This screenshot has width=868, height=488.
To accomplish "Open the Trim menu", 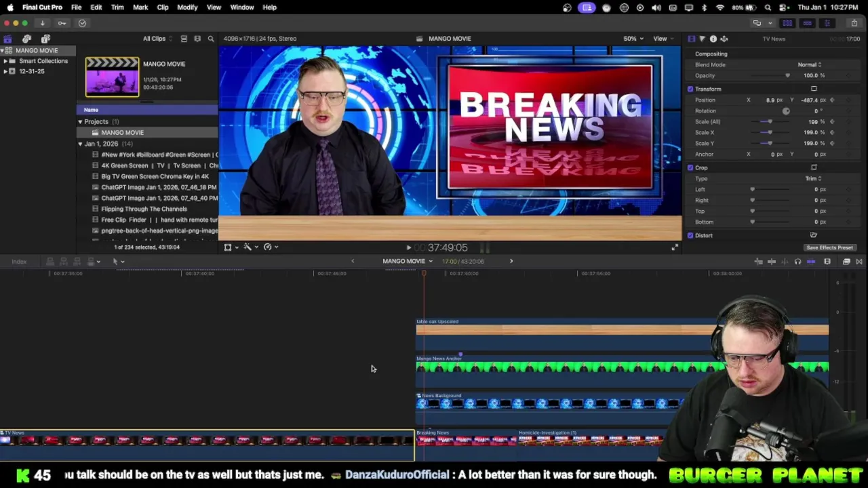I will 117,7.
